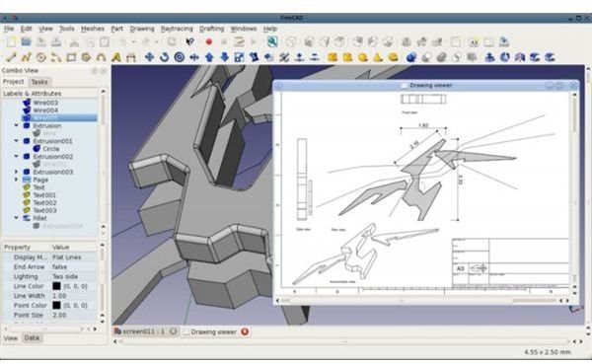This screenshot has width=592, height=364.
Task: Create a yellow Part Cone primitive
Action: point(378,57)
